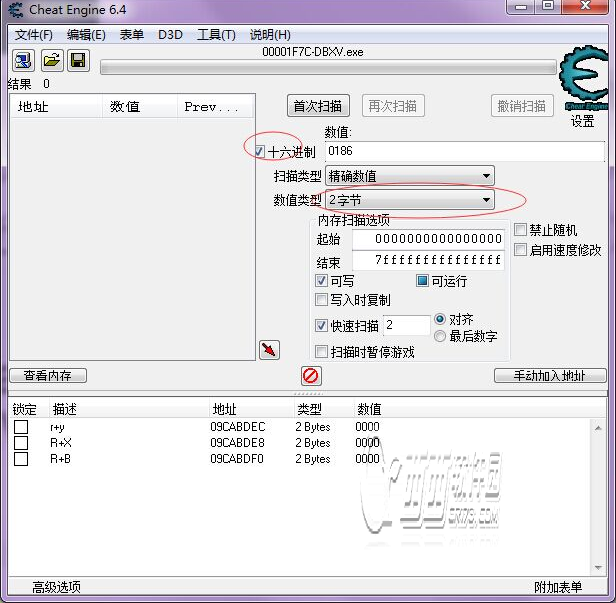Click the 查看内存 button
Screen dimensions: 616x603
[x=48, y=376]
